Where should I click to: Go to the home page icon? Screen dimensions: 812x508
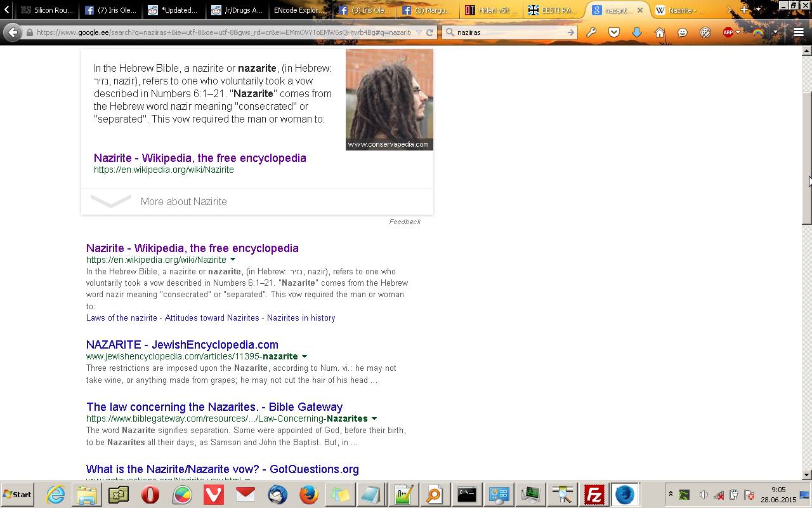(660, 32)
